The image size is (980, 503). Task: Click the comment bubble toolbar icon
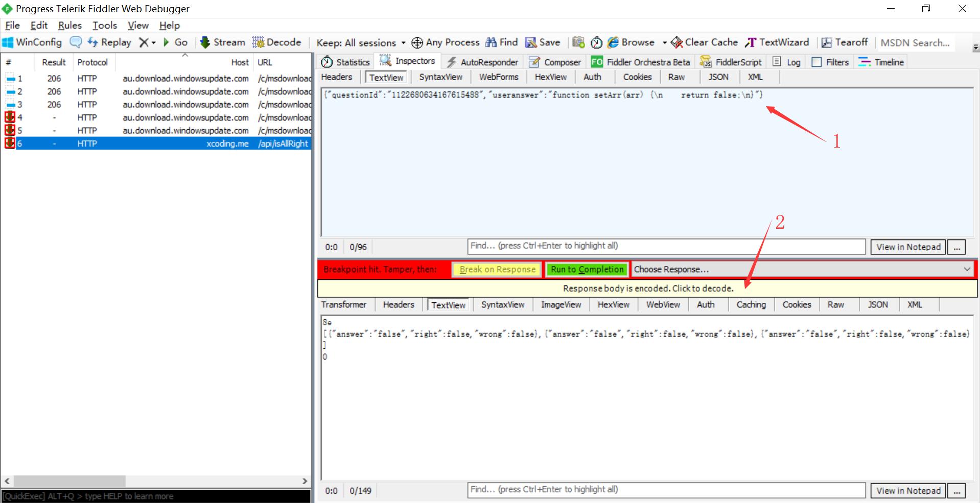(76, 42)
